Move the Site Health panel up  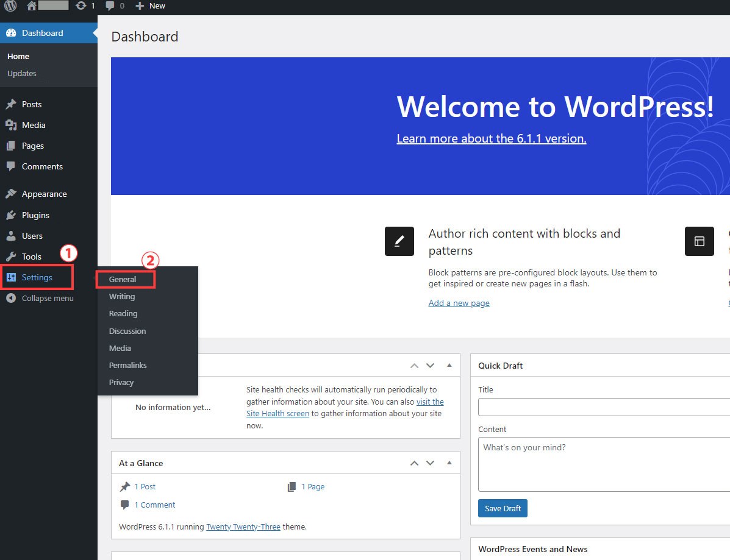tap(414, 366)
